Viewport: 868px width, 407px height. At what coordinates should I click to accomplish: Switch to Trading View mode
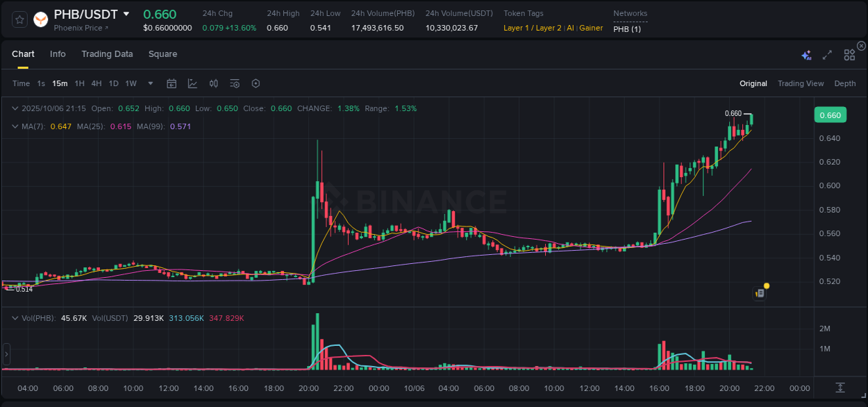coord(801,83)
